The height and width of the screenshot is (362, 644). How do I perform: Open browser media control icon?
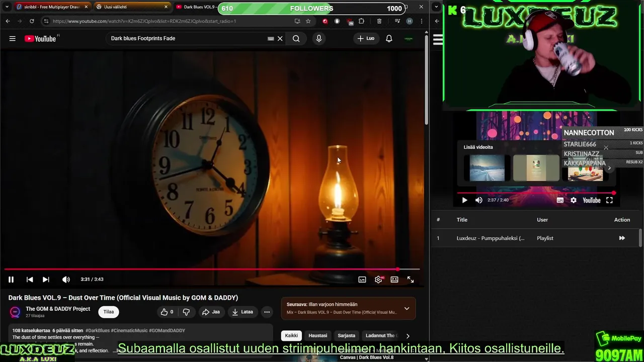click(397, 21)
